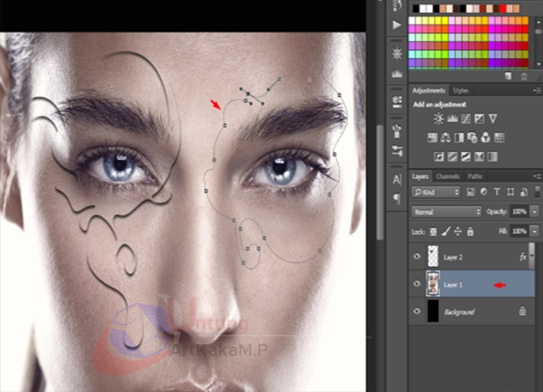Add a Threshold adjustment
Viewport: 543px width, 392px height.
pos(466,157)
